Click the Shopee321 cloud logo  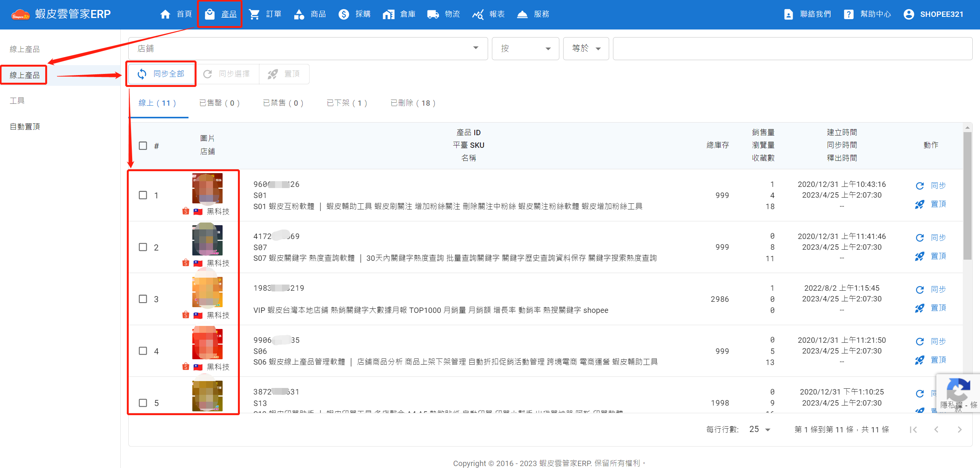[x=20, y=15]
